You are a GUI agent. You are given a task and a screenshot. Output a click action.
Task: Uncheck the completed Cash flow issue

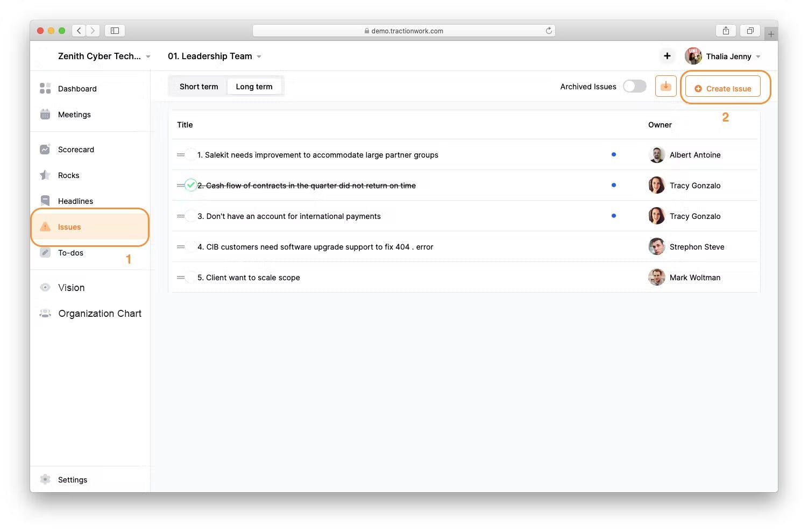pyautogui.click(x=191, y=185)
